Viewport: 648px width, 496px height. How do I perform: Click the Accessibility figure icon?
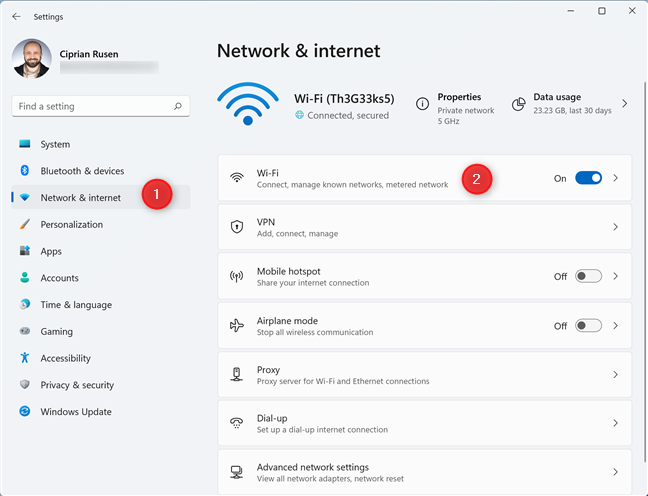(x=25, y=358)
